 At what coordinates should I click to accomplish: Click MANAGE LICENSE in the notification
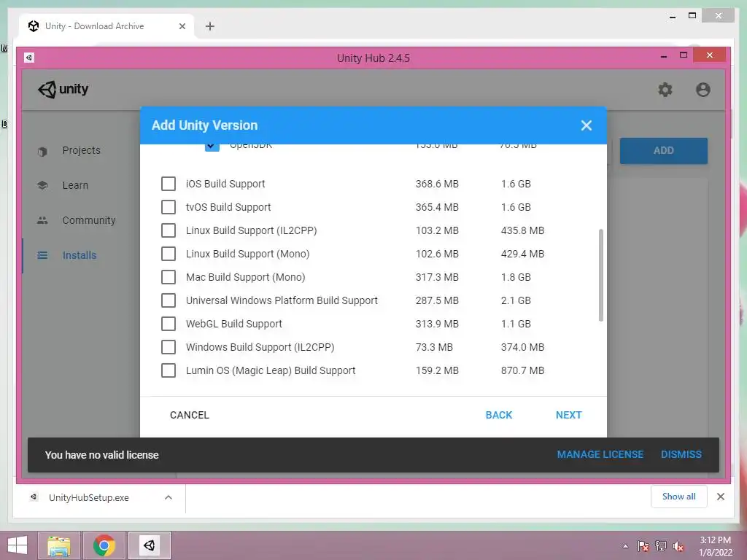click(x=600, y=455)
